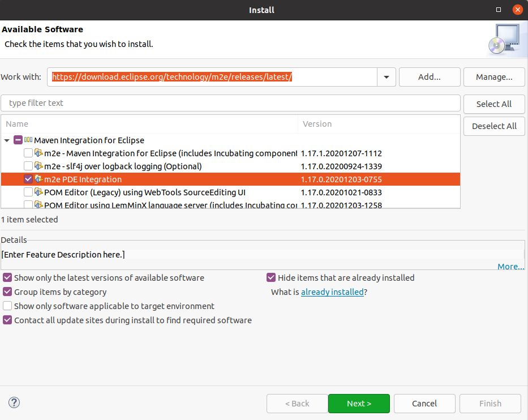Toggle Group items by category checkbox

(x=7, y=292)
